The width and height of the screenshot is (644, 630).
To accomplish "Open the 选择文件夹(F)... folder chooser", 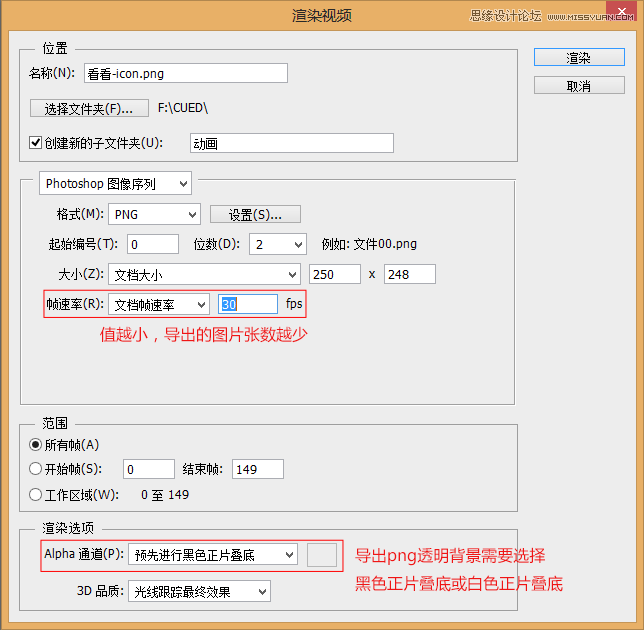I will pos(89,108).
